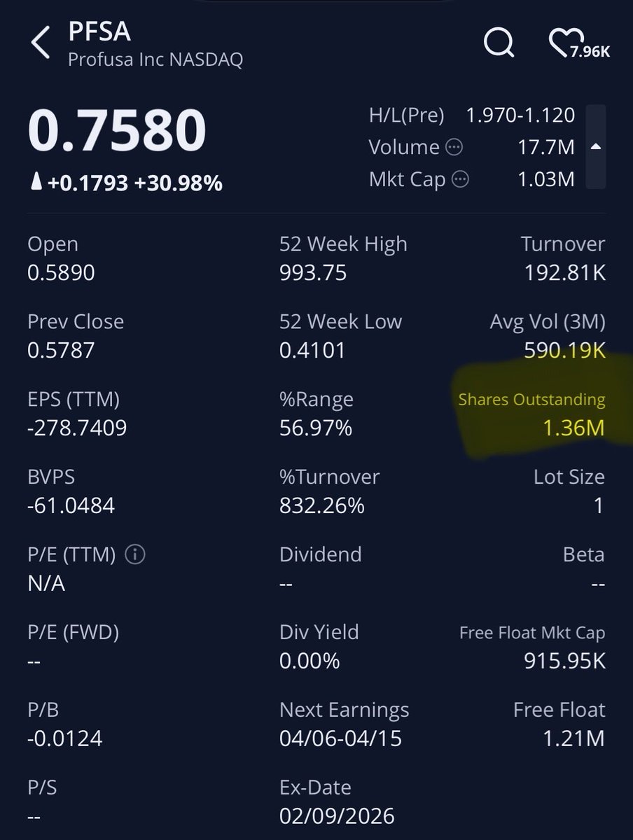Collapse details with the up triangle arrow
The image size is (633, 840).
coord(595,147)
